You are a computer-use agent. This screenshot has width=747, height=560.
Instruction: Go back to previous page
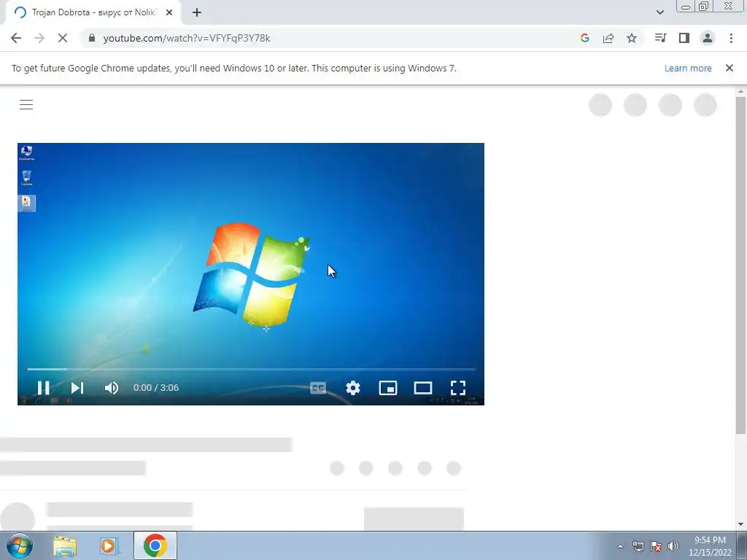tap(16, 38)
